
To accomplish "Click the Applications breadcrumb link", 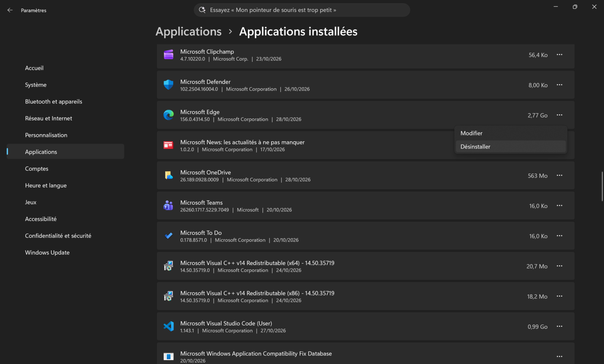I will click(x=188, y=32).
